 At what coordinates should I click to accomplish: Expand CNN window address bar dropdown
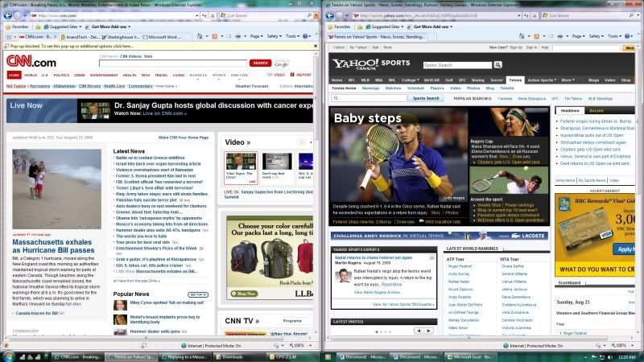coord(197,16)
